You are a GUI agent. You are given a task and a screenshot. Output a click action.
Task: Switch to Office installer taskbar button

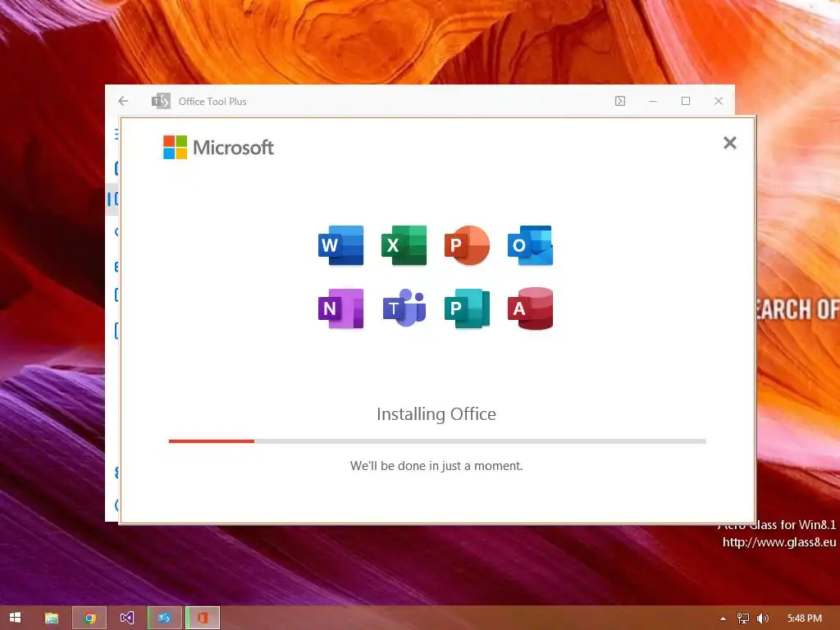203,618
